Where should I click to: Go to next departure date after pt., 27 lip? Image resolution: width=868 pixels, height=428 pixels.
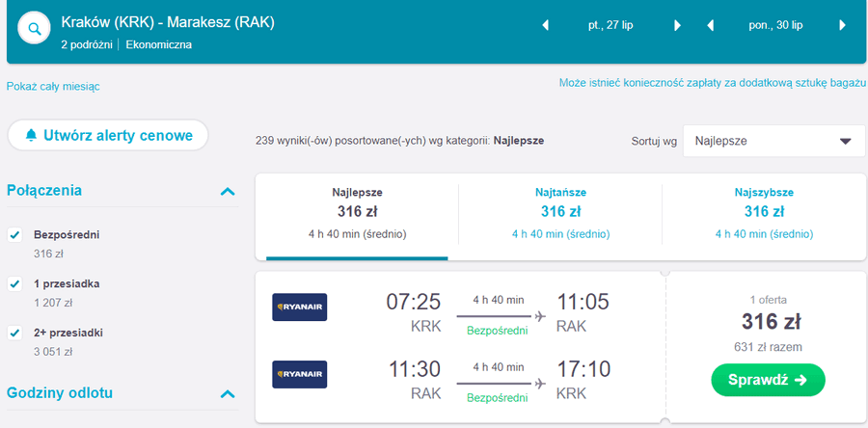tap(676, 25)
